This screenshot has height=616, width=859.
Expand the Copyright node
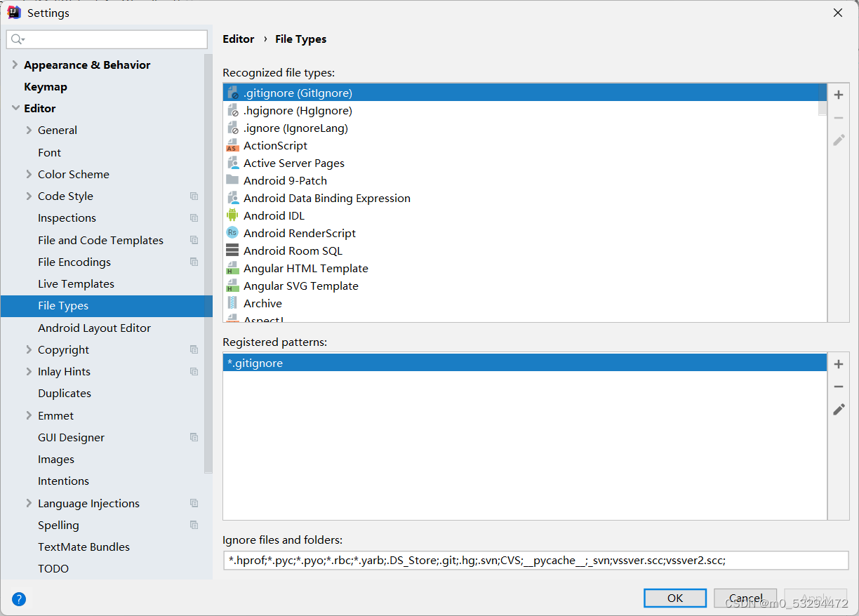[29, 349]
